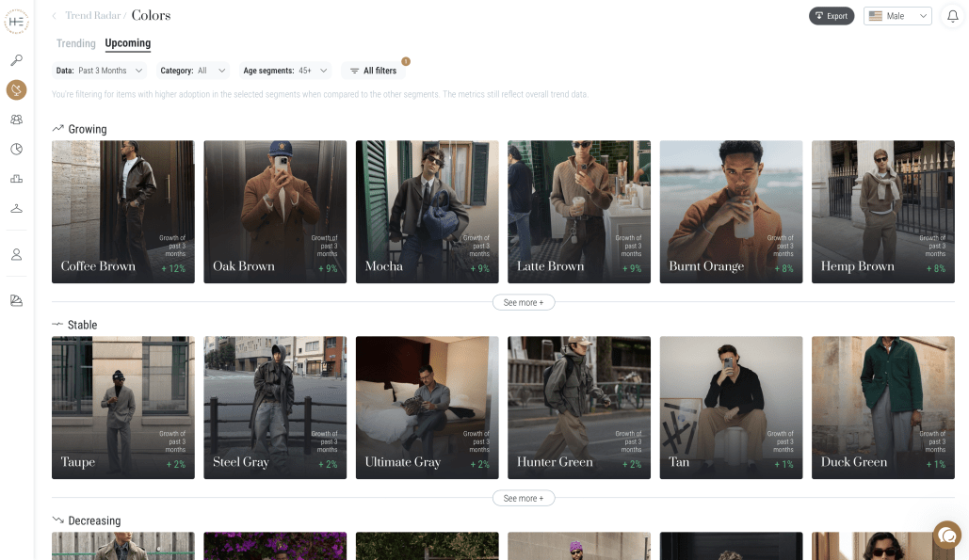Viewport: 969px width, 560px height.
Task: Open the hanger icon in the sidebar
Action: tap(17, 209)
